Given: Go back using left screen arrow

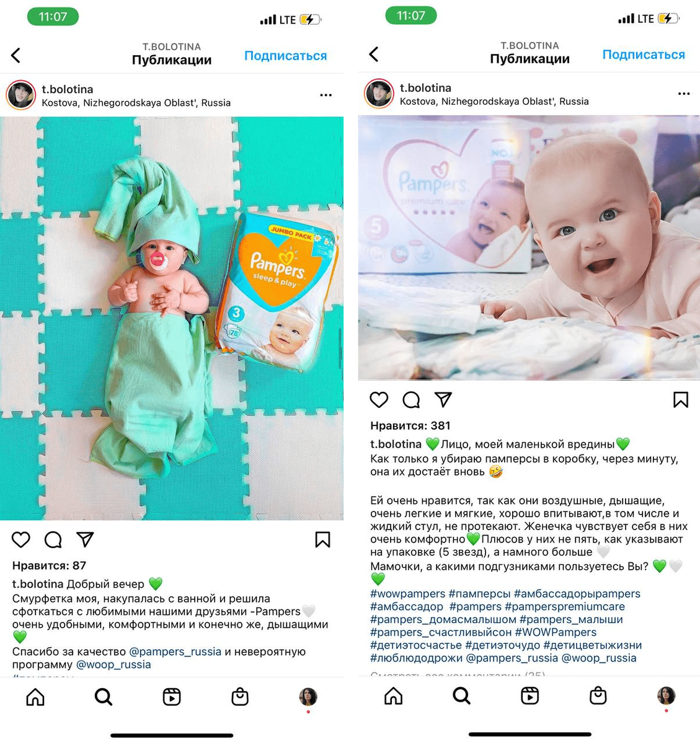Looking at the screenshot, I should [16, 55].
